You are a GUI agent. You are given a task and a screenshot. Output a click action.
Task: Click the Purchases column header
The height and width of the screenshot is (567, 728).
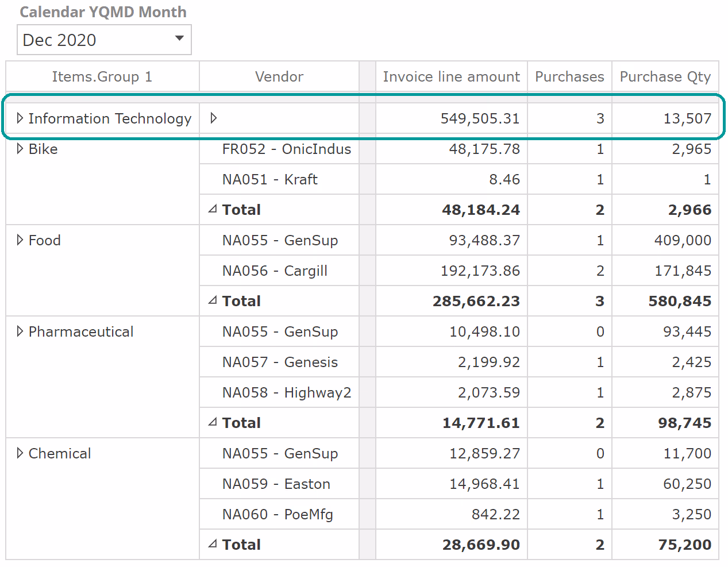[x=569, y=76]
